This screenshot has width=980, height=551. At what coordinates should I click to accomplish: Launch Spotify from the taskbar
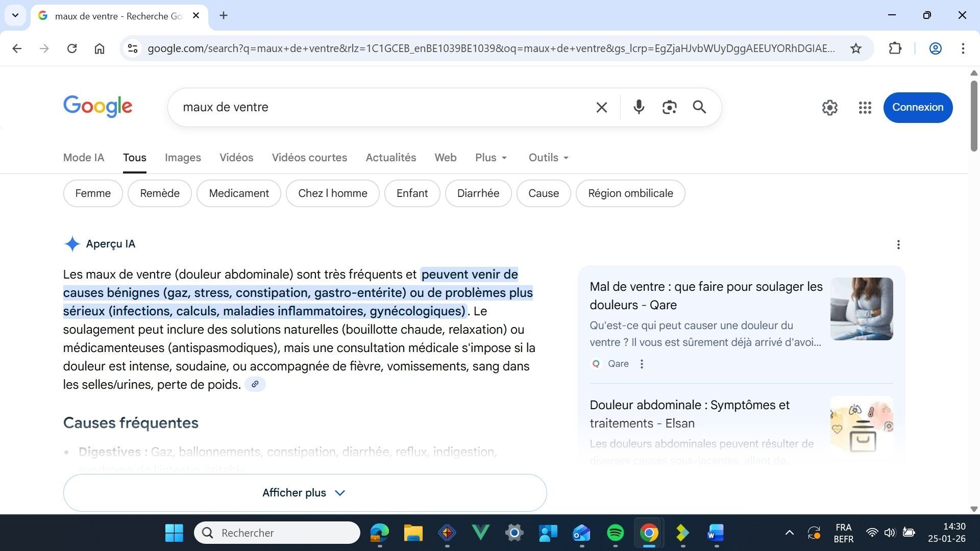coord(615,533)
